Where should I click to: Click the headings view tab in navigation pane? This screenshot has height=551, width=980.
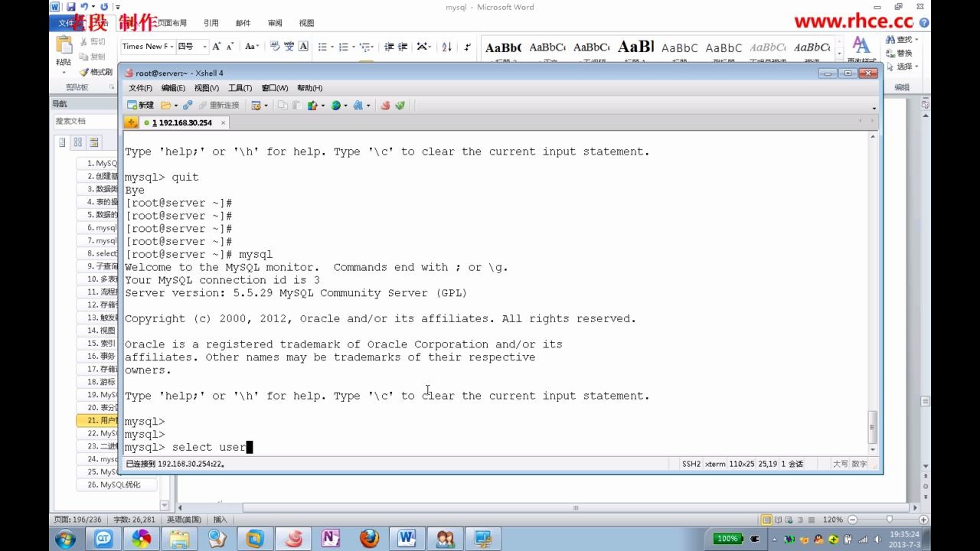62,142
